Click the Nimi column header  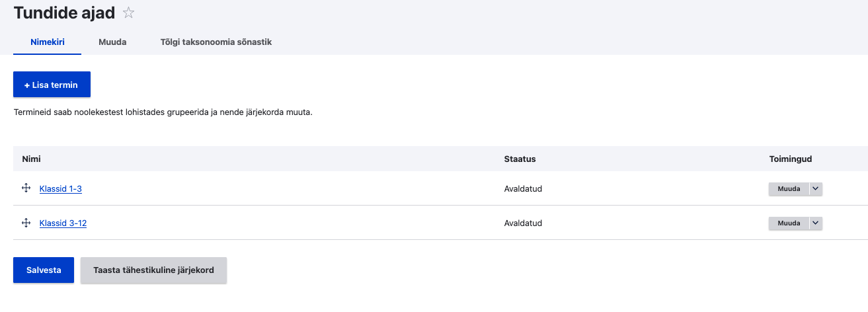(32, 159)
